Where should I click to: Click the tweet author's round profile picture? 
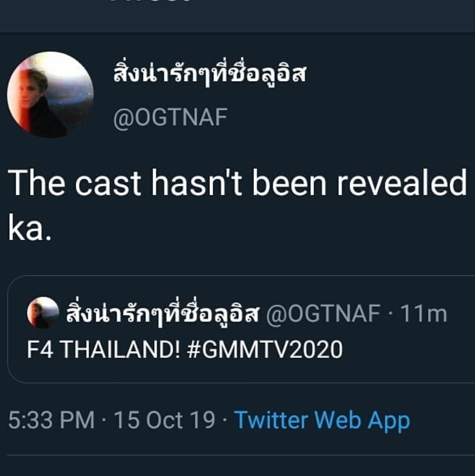coord(50,95)
